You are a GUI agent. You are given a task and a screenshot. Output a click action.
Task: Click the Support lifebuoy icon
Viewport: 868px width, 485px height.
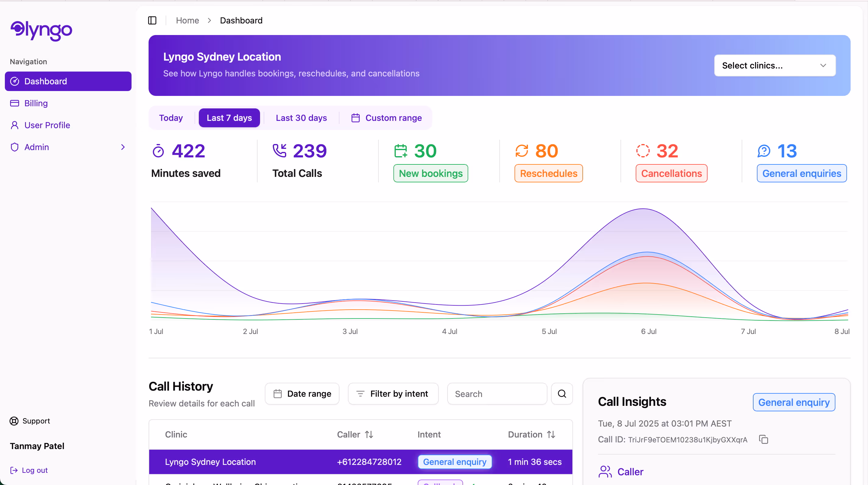pos(14,421)
